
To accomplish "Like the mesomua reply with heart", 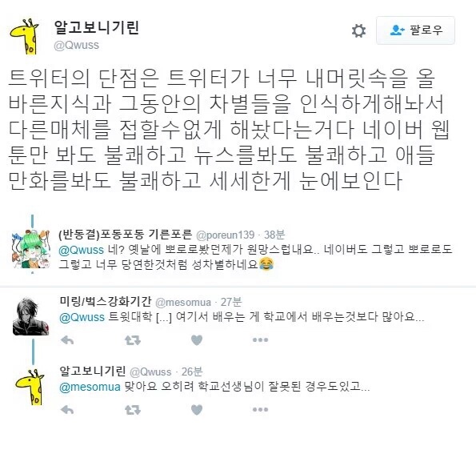I will tap(197, 339).
